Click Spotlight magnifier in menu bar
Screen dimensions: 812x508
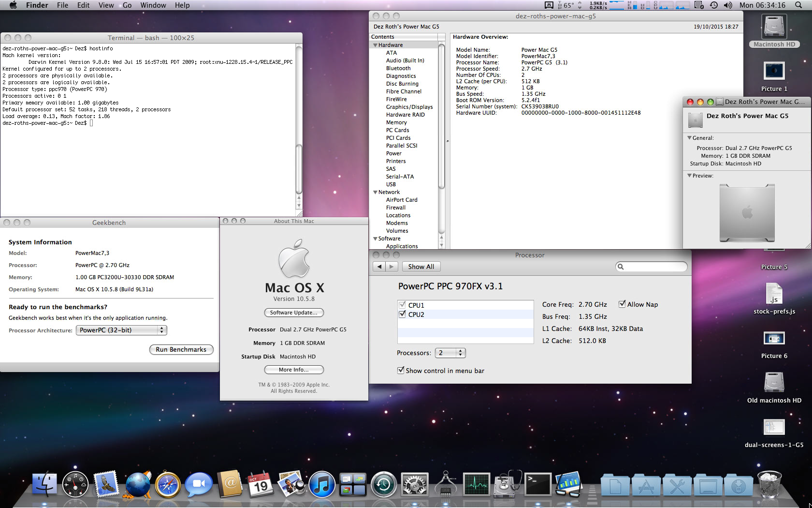[x=798, y=5]
